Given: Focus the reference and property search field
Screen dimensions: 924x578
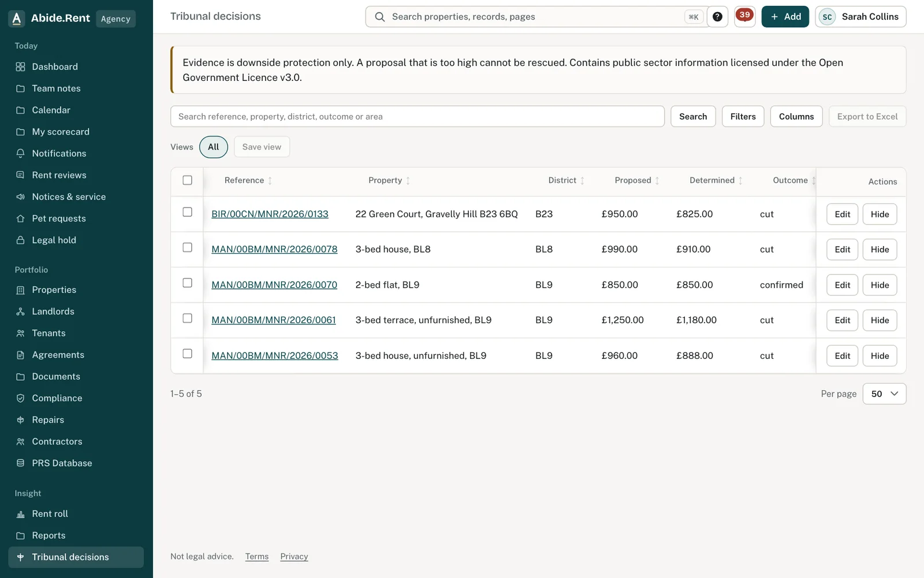Looking at the screenshot, I should (x=417, y=116).
